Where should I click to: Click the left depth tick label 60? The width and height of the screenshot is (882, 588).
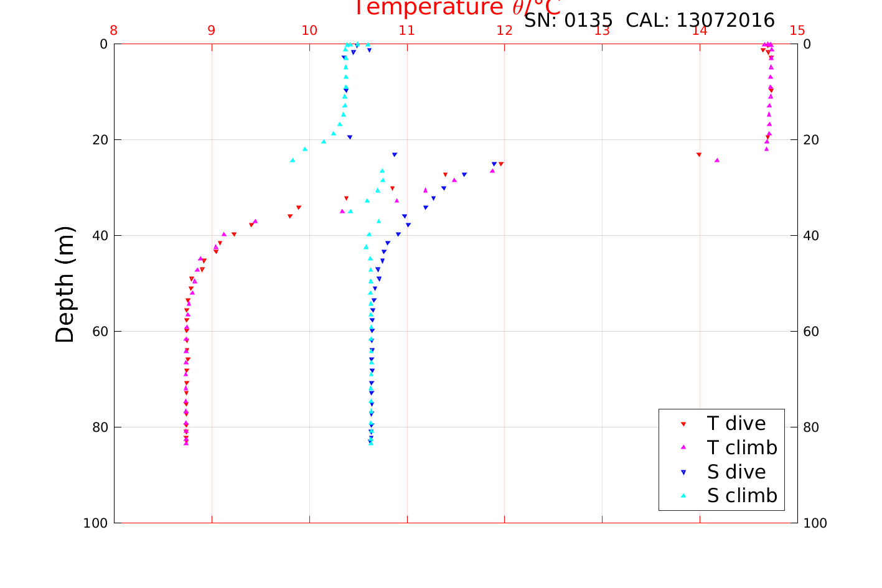point(100,332)
